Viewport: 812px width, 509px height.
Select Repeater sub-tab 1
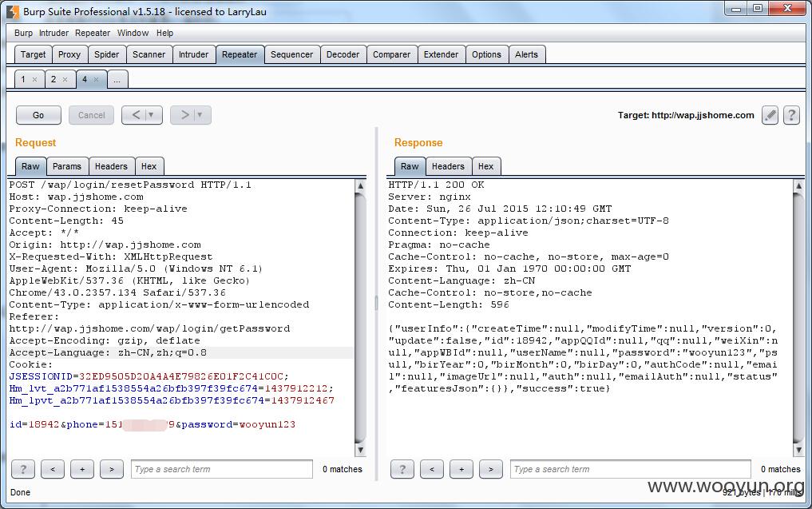point(23,79)
